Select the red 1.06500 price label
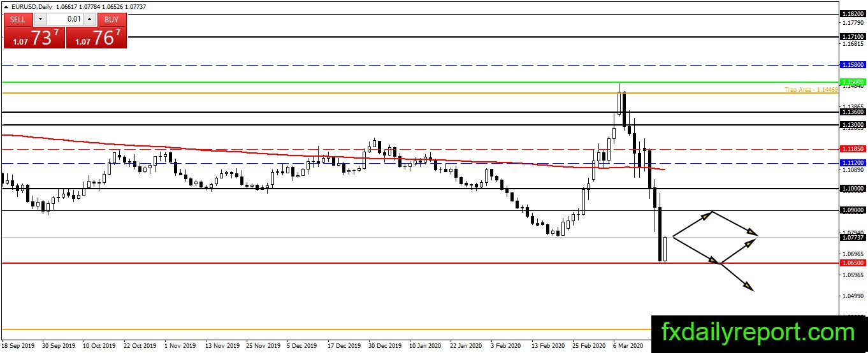 coord(853,263)
